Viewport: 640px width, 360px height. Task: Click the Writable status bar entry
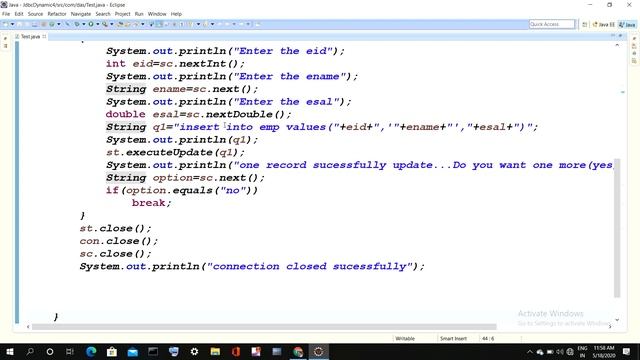click(x=405, y=338)
